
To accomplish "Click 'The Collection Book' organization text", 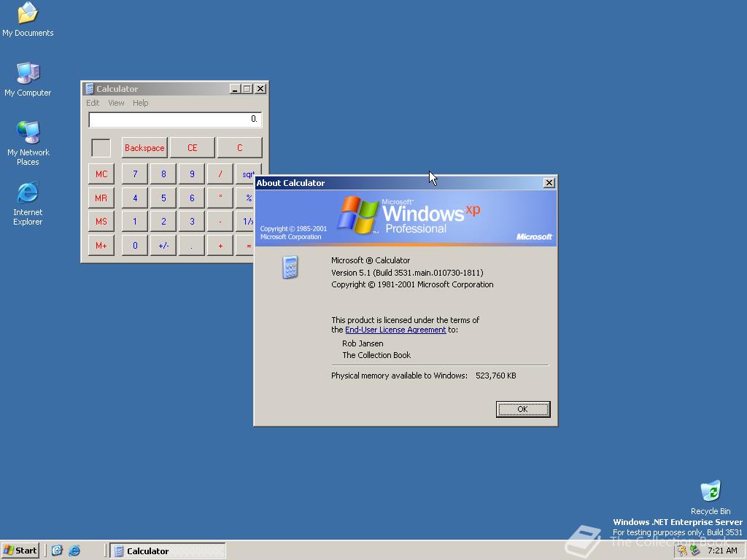I will point(376,355).
